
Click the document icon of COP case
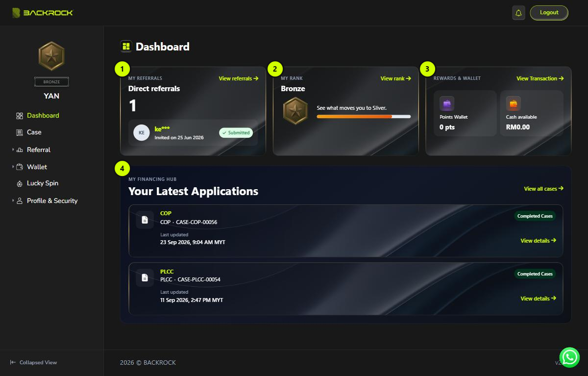pos(145,220)
